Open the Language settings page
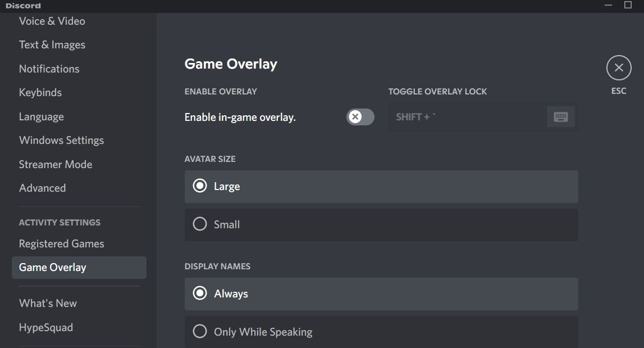 pos(41,116)
